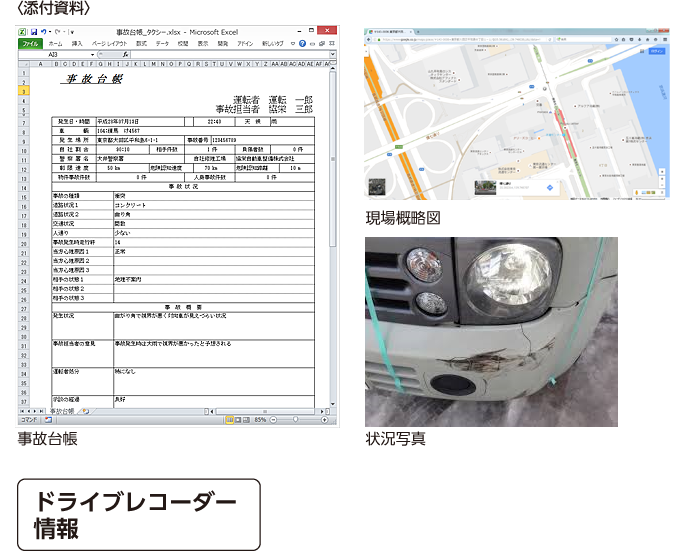The image size is (686, 551).
Task: Click the ドライブレコーダー情報 button
Action: pyautogui.click(x=139, y=514)
